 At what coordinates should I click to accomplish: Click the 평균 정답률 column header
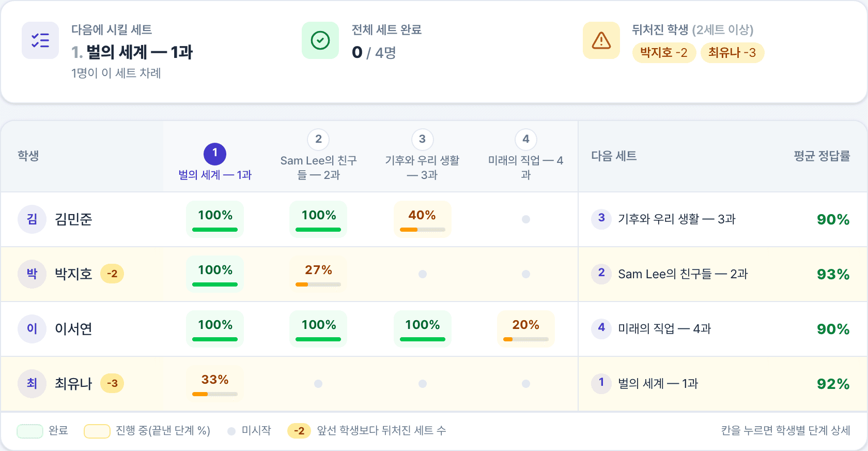(x=822, y=156)
